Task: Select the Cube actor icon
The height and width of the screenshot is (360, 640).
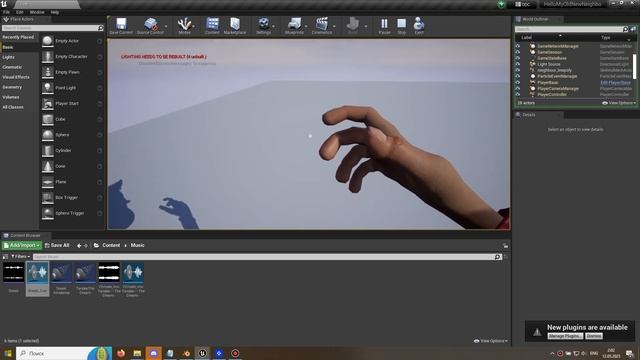Action: coord(48,119)
